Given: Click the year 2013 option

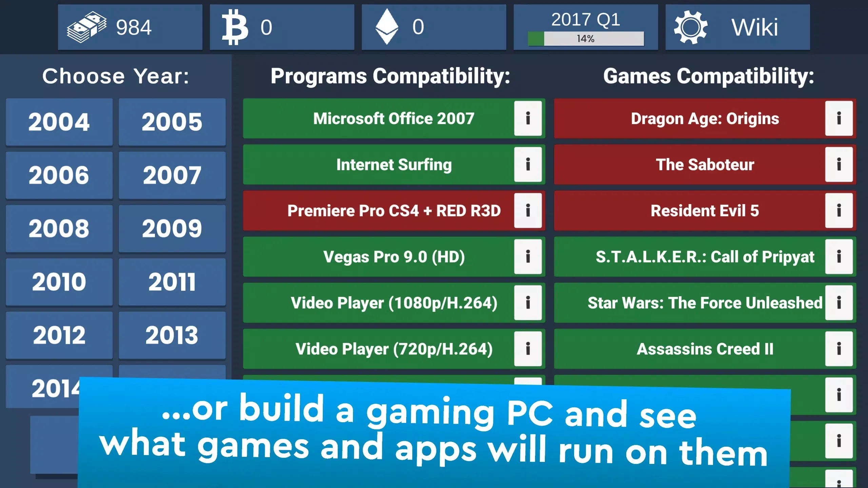Looking at the screenshot, I should tap(172, 335).
